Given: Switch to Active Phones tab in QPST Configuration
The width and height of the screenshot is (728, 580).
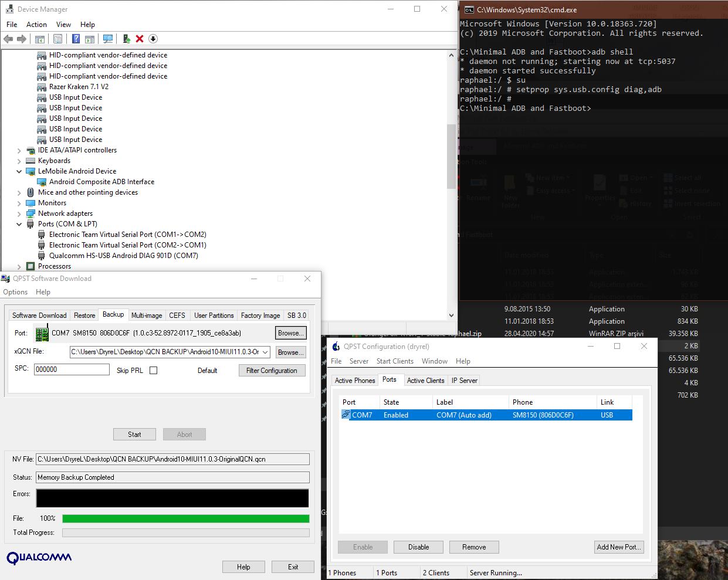Looking at the screenshot, I should (x=355, y=381).
